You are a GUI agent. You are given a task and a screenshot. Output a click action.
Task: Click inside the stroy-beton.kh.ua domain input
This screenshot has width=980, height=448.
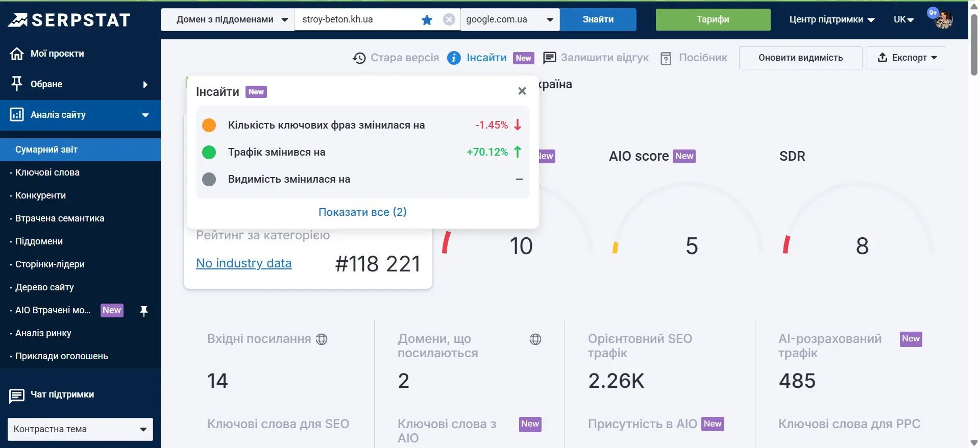(357, 20)
